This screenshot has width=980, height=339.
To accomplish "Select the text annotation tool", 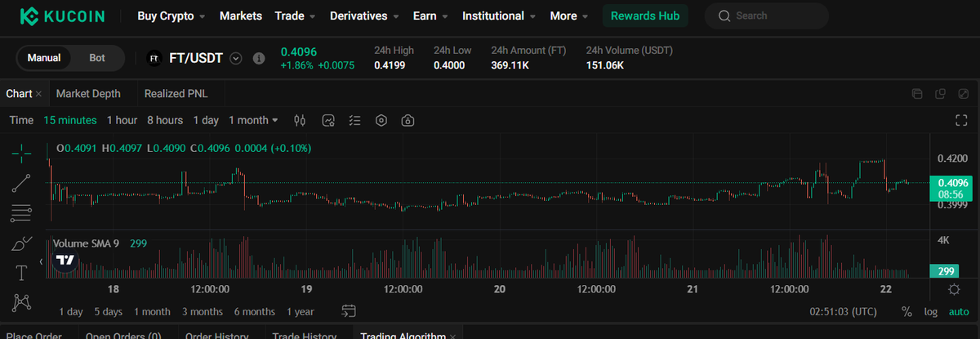I will coord(22,272).
